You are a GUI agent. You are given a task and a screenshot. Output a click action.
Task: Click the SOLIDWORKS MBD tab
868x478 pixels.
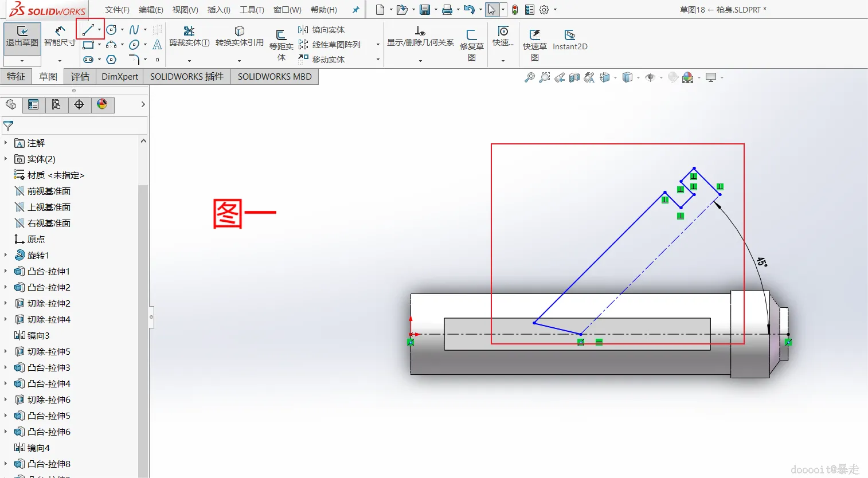coord(275,76)
